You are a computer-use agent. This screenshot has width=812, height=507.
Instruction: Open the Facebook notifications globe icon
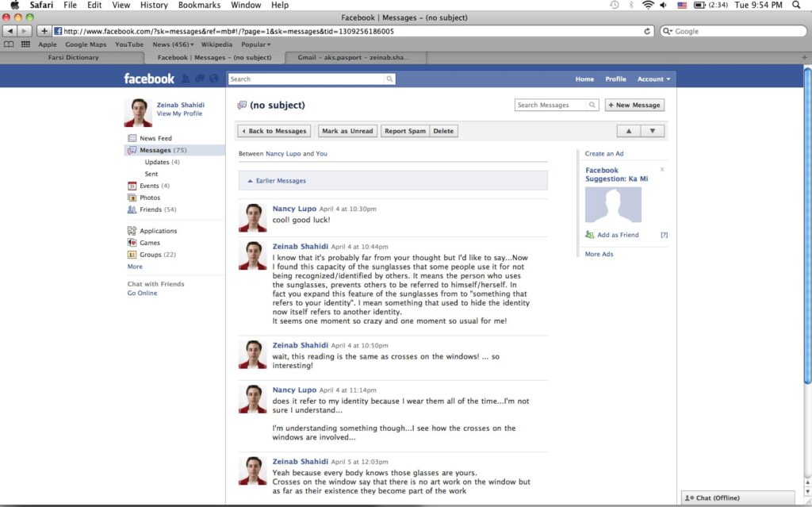tap(213, 79)
